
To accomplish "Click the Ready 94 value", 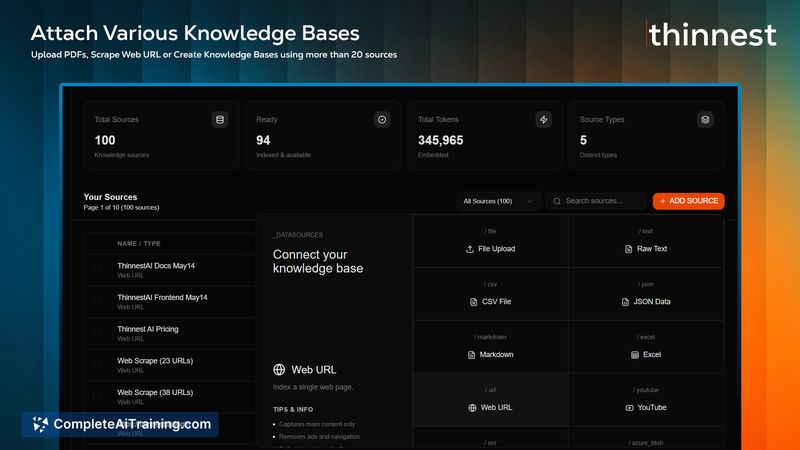I will pyautogui.click(x=263, y=140).
